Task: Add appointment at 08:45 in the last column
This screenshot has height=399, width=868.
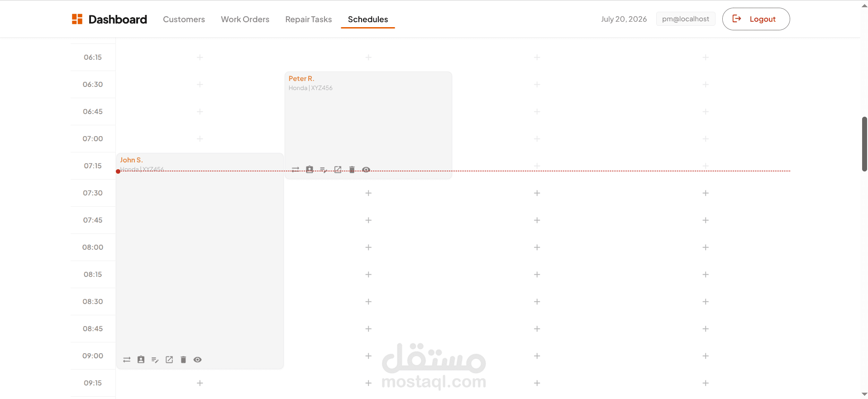Action: [x=706, y=329]
